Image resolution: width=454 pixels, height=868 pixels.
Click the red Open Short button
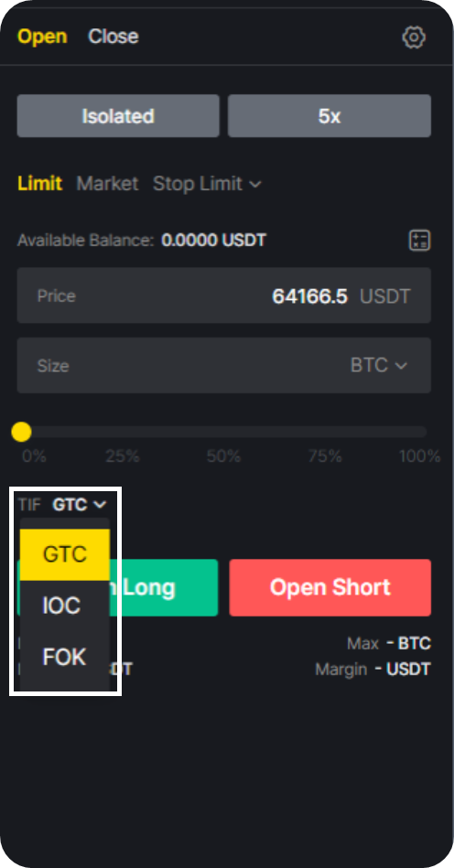[330, 587]
